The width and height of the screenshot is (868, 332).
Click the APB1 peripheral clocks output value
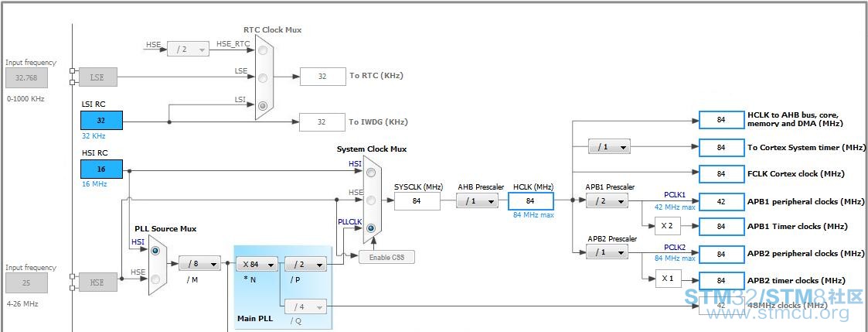click(721, 202)
